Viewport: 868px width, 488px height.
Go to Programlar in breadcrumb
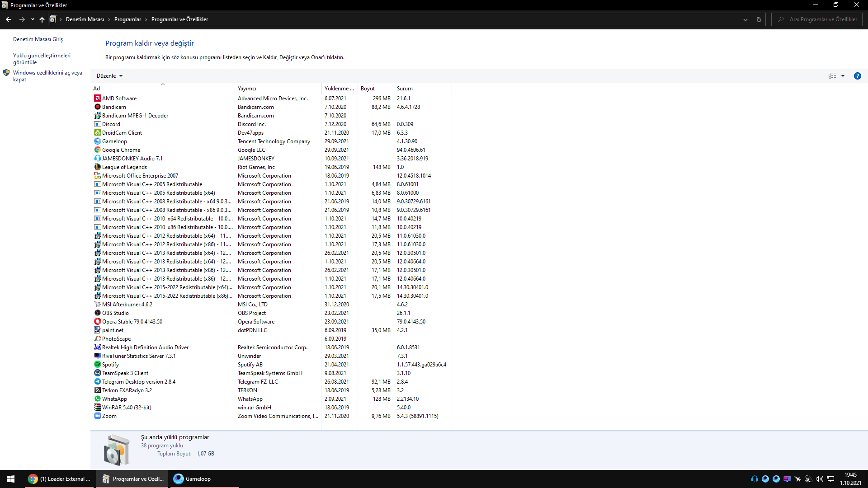click(x=127, y=19)
